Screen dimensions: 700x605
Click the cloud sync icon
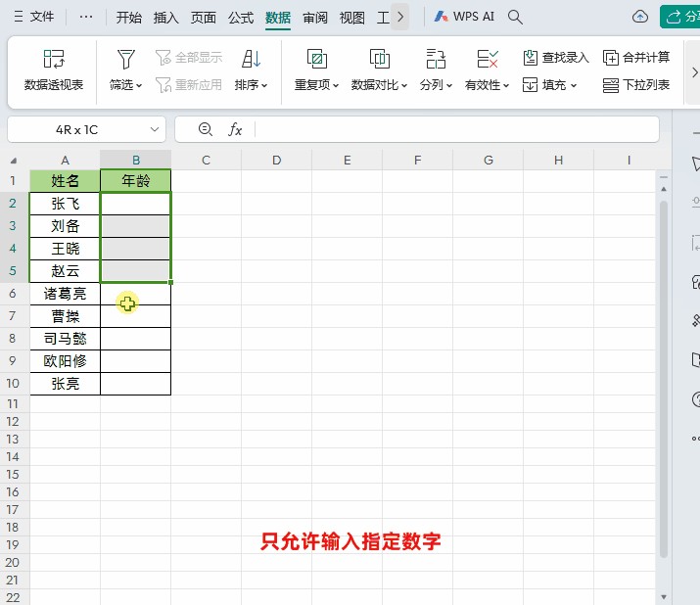(x=640, y=18)
